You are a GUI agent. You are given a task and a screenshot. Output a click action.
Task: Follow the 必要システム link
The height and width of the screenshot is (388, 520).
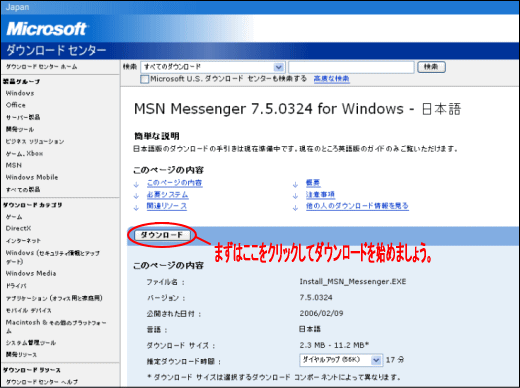click(x=167, y=194)
